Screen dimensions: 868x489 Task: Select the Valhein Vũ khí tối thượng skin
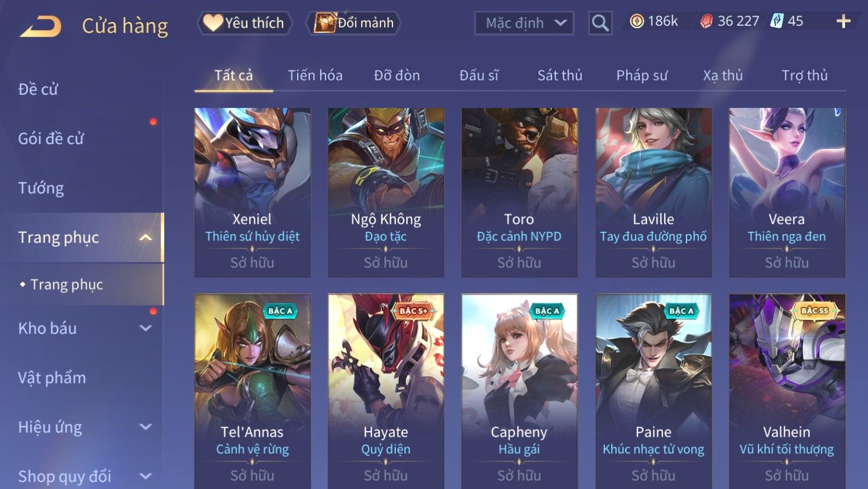point(786,391)
